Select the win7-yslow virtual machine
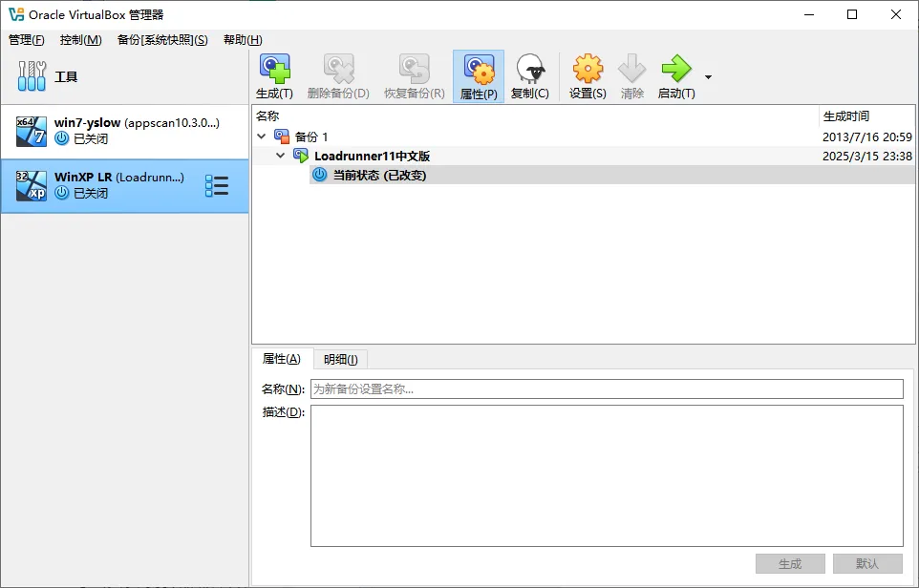 tap(124, 131)
